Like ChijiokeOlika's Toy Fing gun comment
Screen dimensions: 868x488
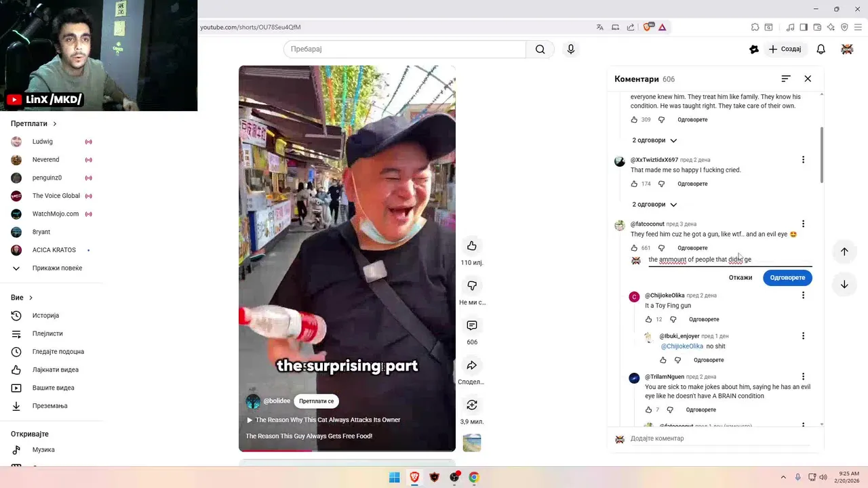click(648, 319)
